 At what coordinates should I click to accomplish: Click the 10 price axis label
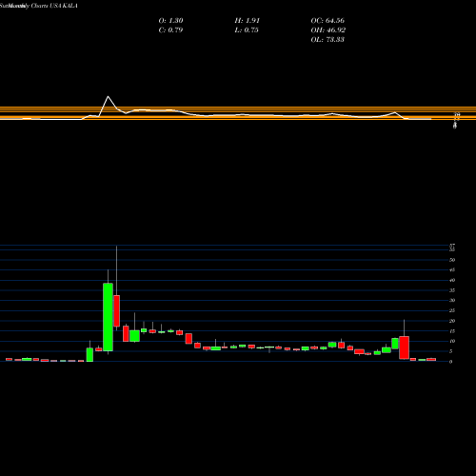pos(452,341)
